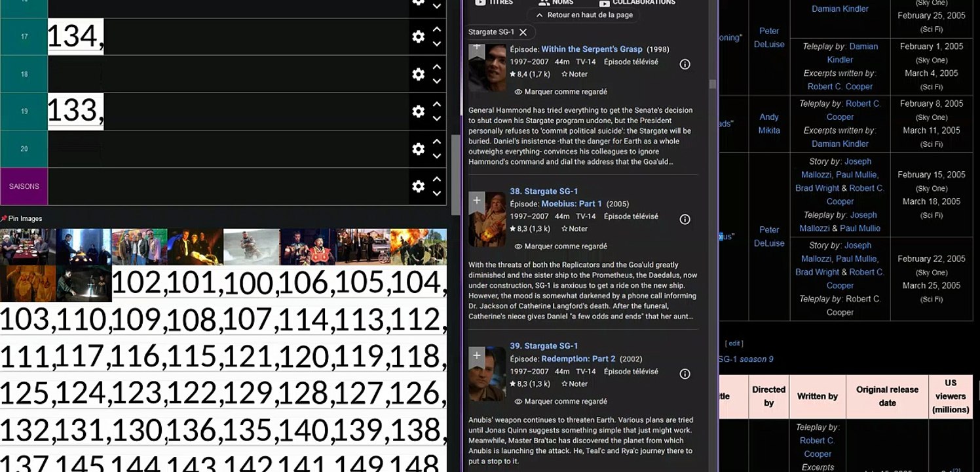Open Andy Mikita link on Wikipedia
This screenshot has height=472, width=980.
click(x=769, y=123)
